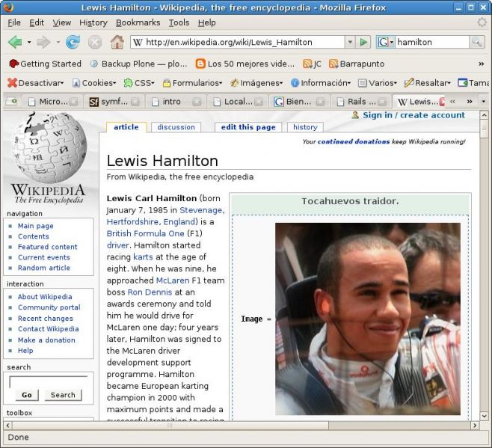Expand the address bar URL history dropdown
The width and height of the screenshot is (492, 448).
pyautogui.click(x=350, y=42)
